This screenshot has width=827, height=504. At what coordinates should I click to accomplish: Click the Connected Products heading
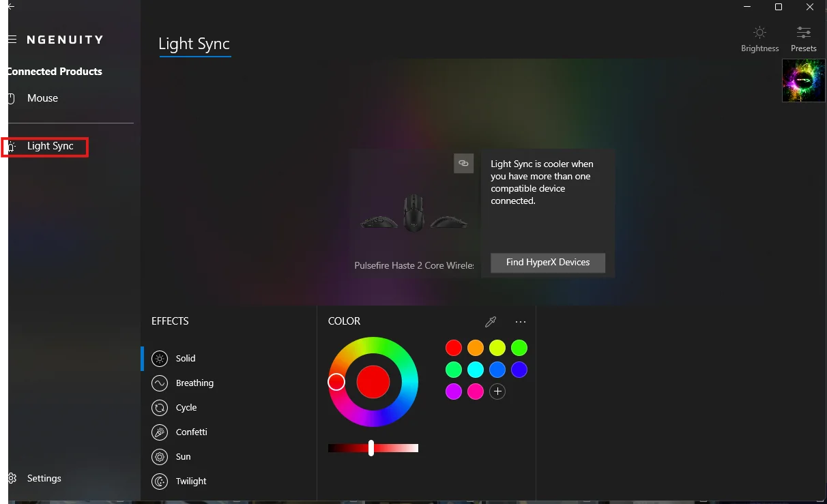click(x=55, y=72)
